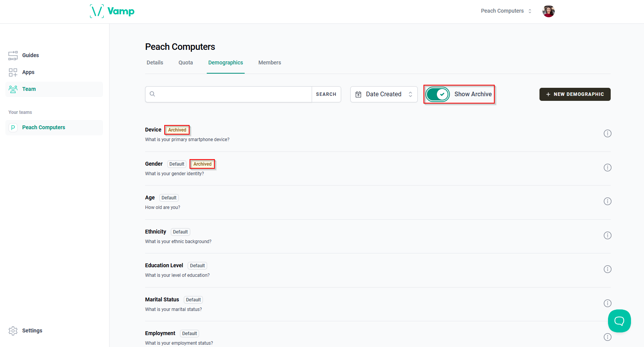Click the Device demographic title
This screenshot has width=644, height=347.
(x=153, y=130)
